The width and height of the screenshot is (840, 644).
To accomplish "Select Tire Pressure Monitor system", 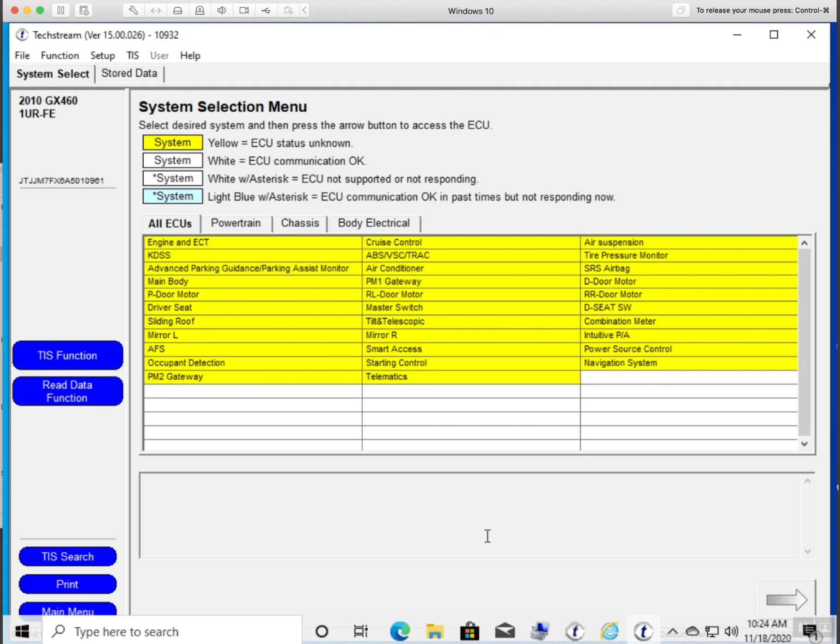I will (x=689, y=255).
